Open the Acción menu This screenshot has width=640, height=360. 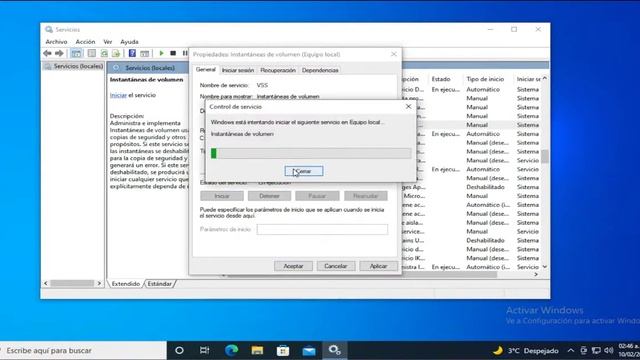pyautogui.click(x=85, y=42)
